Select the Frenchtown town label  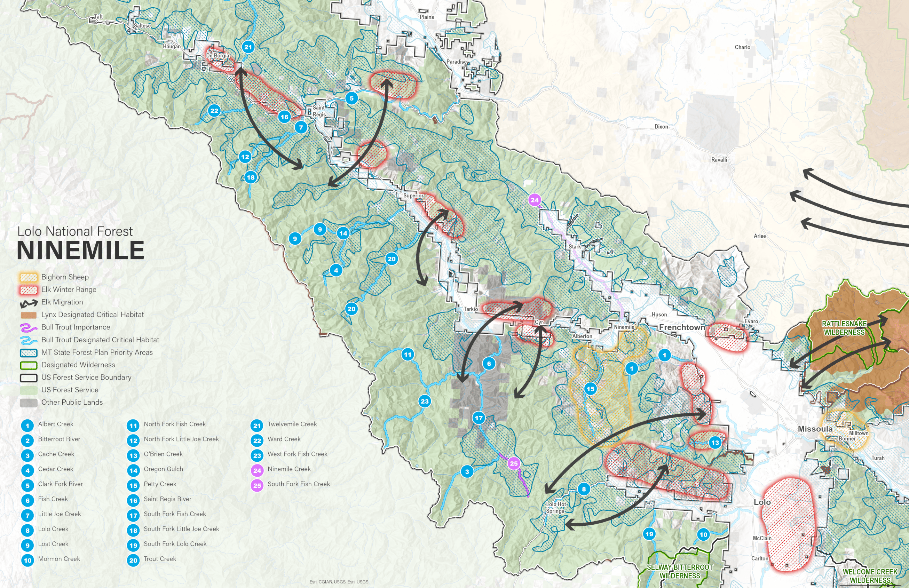pyautogui.click(x=682, y=327)
